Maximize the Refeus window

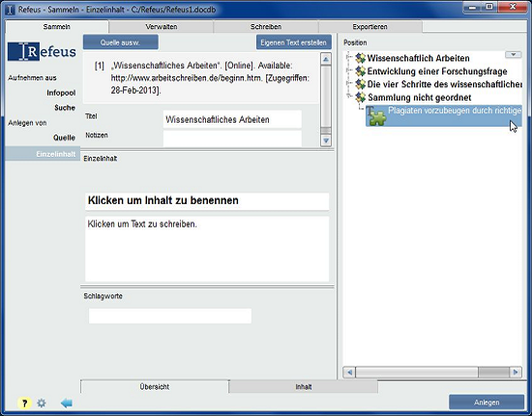[x=490, y=8]
